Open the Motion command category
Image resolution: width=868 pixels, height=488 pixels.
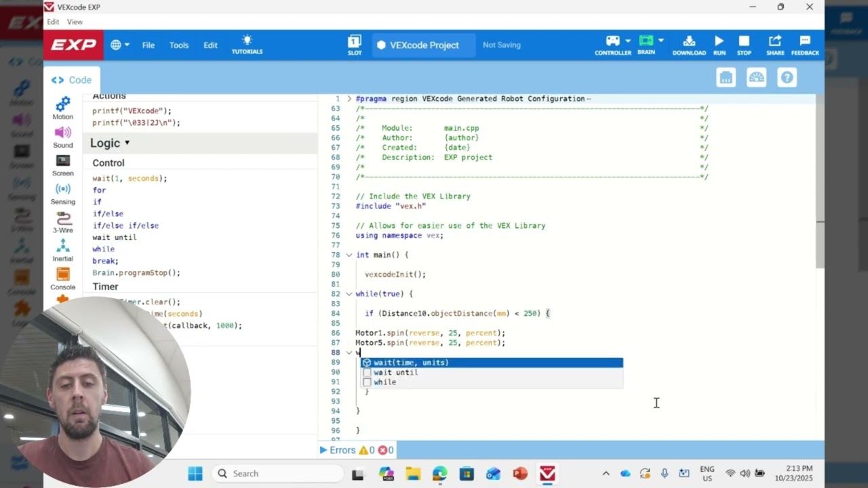tap(62, 108)
